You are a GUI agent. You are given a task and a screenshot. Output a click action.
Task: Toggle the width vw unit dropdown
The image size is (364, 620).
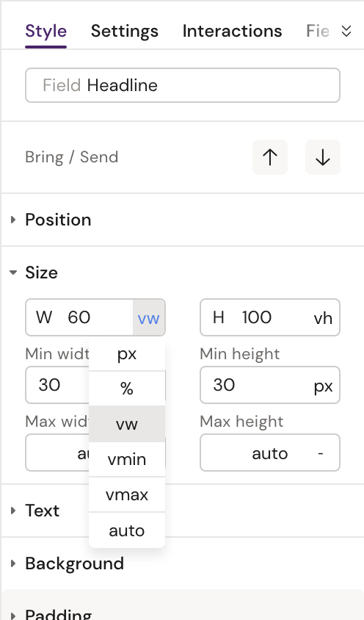coord(148,317)
